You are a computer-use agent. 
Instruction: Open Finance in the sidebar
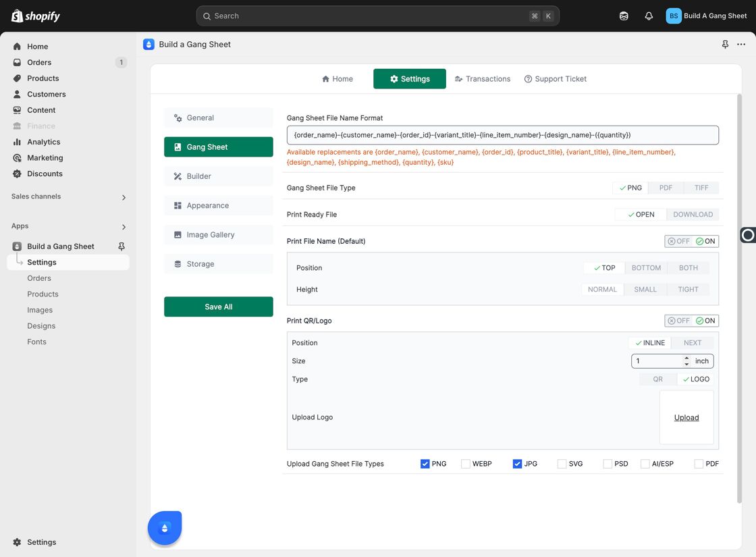(41, 126)
